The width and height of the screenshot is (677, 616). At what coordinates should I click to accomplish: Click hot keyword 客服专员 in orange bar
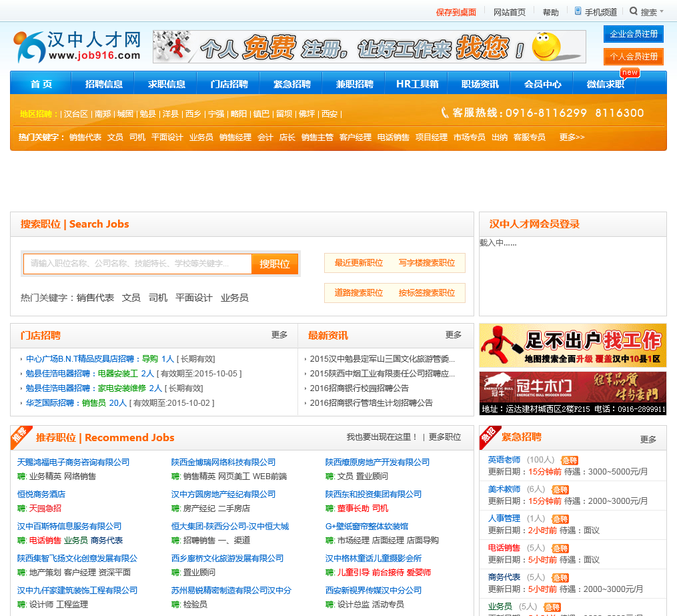pyautogui.click(x=530, y=137)
